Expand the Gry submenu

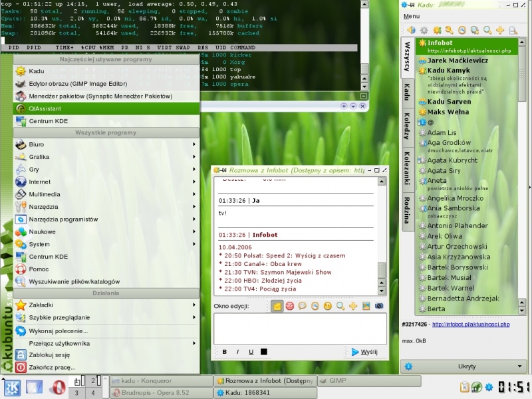pyautogui.click(x=106, y=170)
